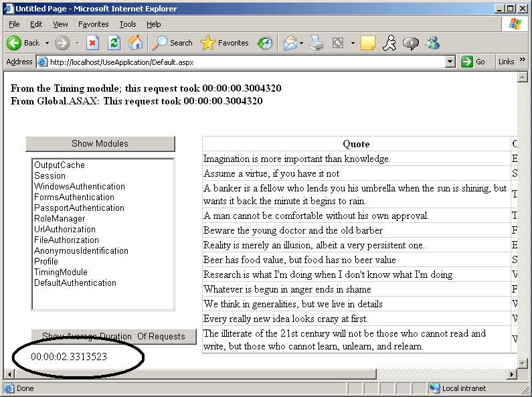
Task: Open the address bar URL dropdown
Action: pos(450,62)
